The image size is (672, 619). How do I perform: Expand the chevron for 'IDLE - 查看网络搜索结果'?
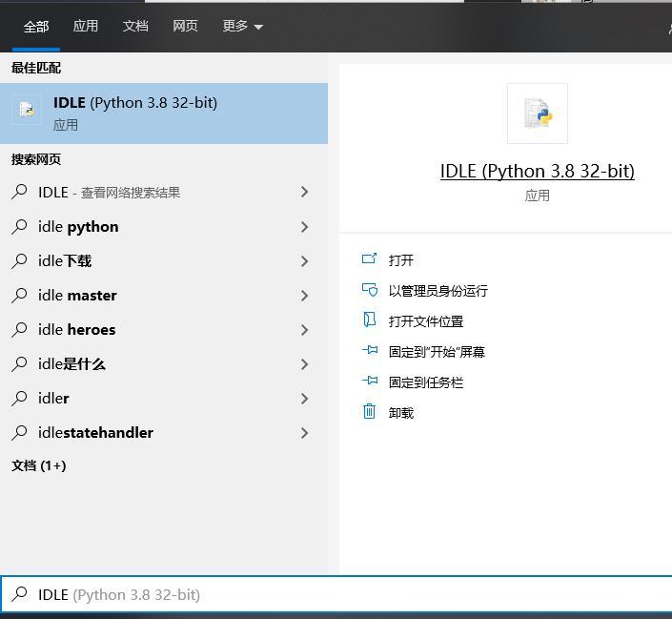point(304,192)
